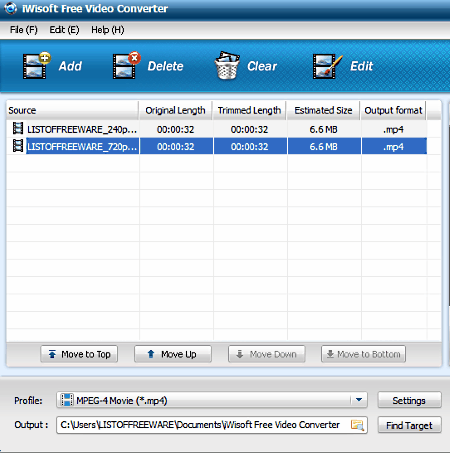Click original length 00:00:32 in 240p row

click(x=176, y=129)
